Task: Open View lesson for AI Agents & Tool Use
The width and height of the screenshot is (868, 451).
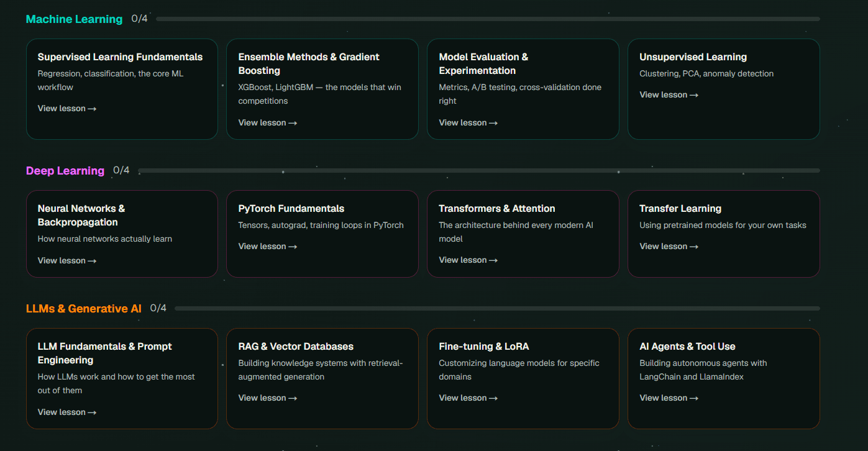Action: [669, 398]
